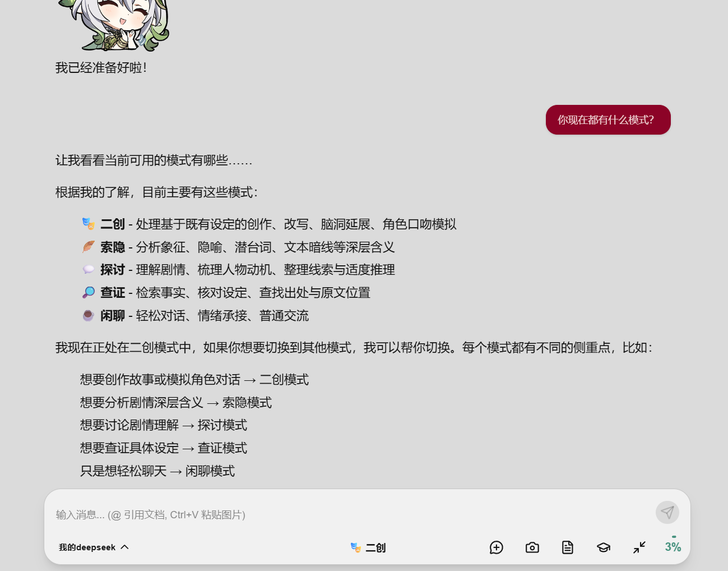The width and height of the screenshot is (728, 571).
Task: Click the collapse arrows icon
Action: tap(639, 547)
